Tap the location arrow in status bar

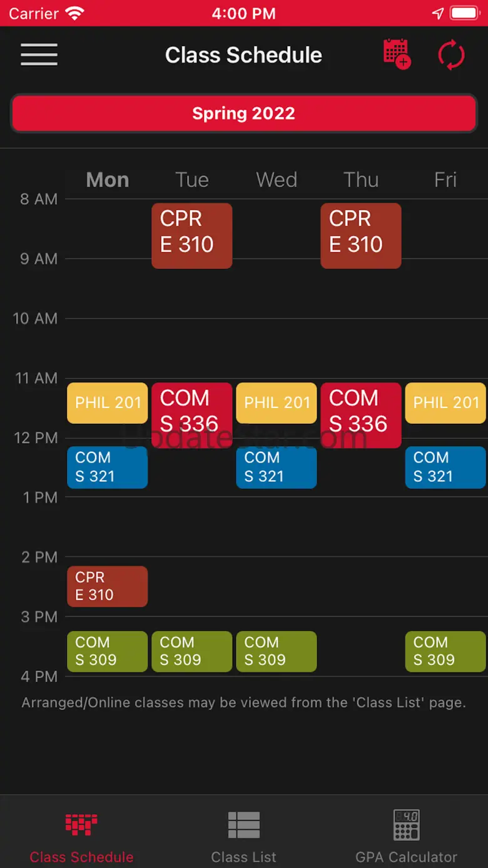pyautogui.click(x=438, y=13)
